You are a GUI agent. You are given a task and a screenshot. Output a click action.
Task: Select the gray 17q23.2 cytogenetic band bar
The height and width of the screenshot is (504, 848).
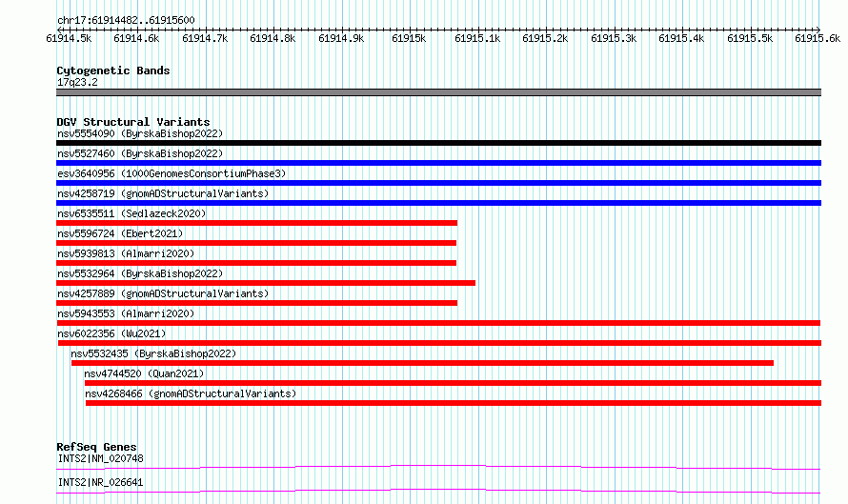[438, 92]
